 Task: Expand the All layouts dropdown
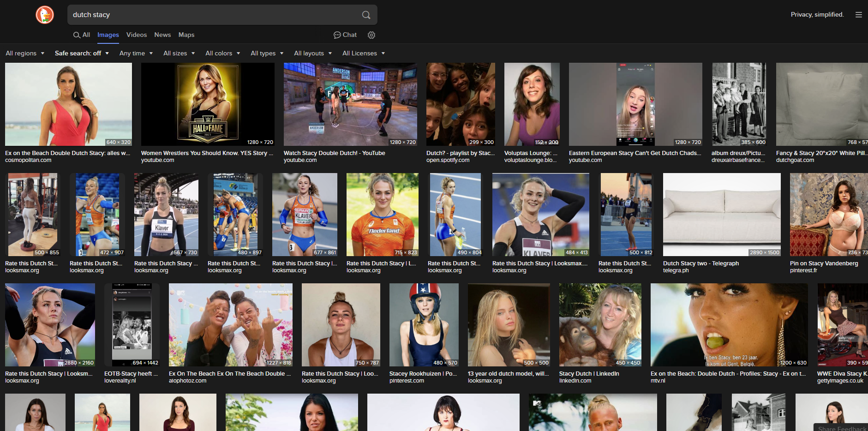[x=313, y=54]
